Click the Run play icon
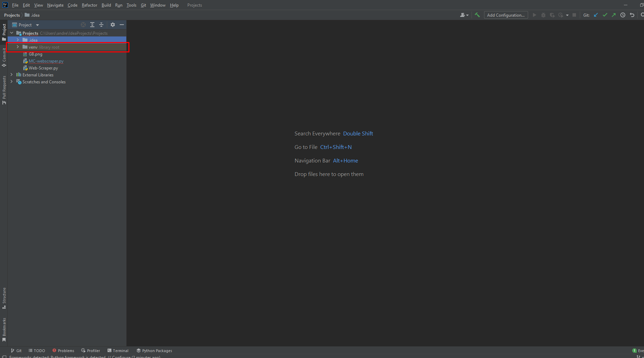The width and height of the screenshot is (644, 358). point(534,15)
